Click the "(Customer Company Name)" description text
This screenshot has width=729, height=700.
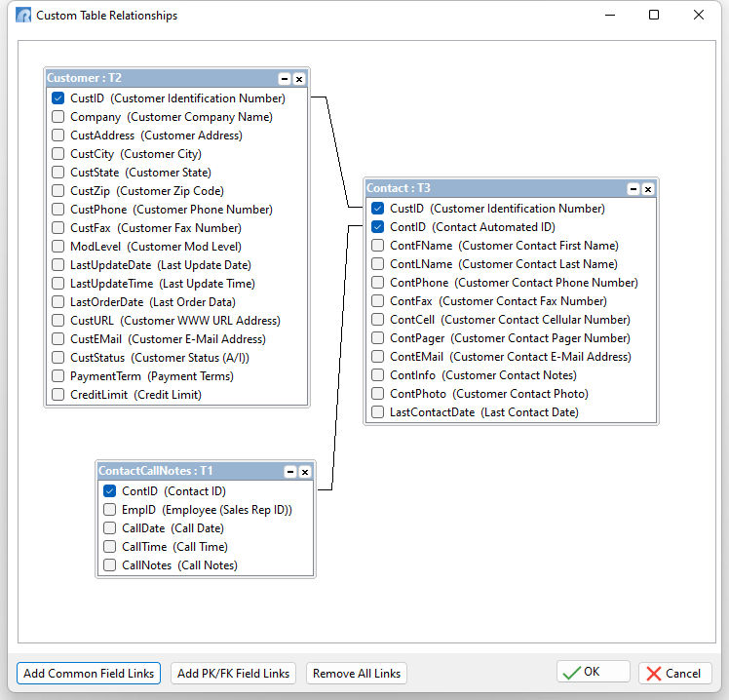pyautogui.click(x=200, y=117)
